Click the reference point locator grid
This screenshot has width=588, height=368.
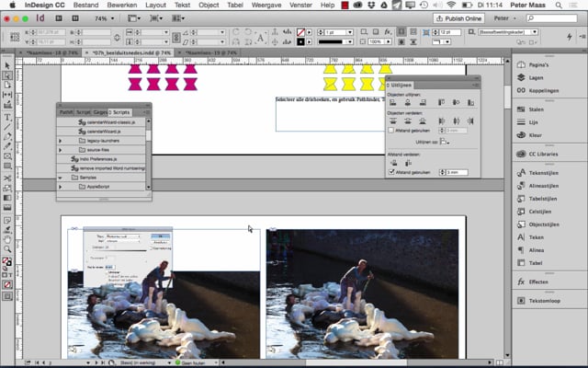pos(15,37)
